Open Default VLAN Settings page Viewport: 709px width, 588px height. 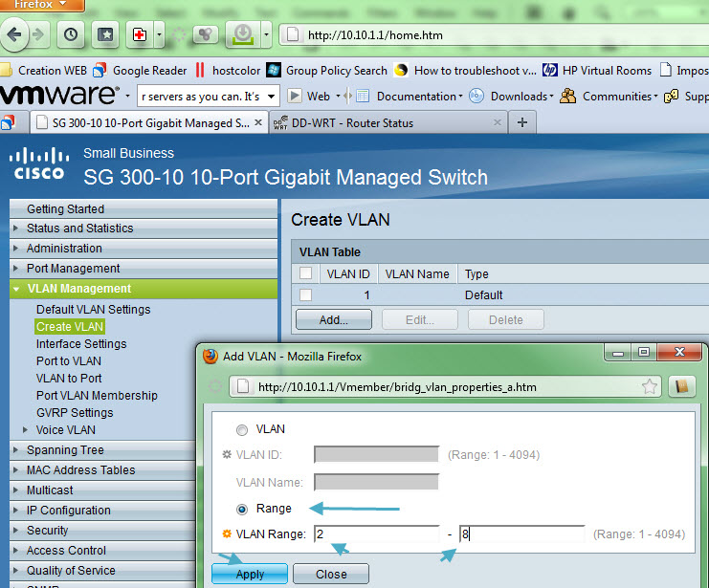point(93,309)
